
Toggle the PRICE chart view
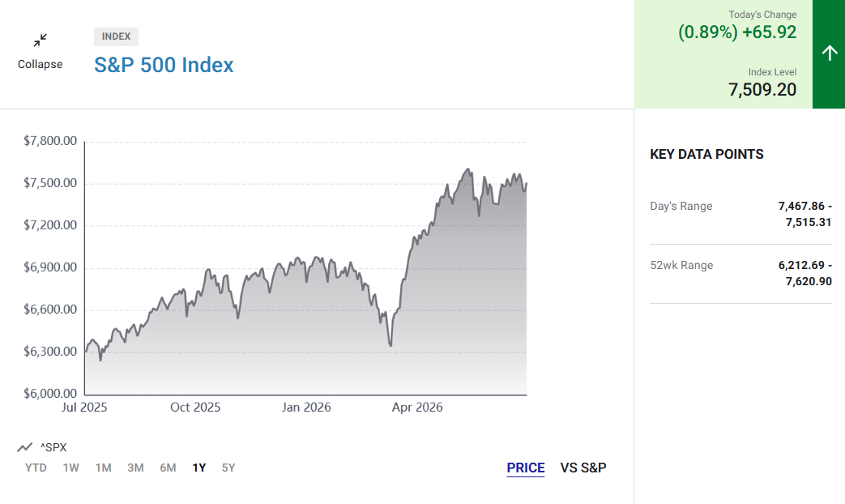(x=526, y=468)
